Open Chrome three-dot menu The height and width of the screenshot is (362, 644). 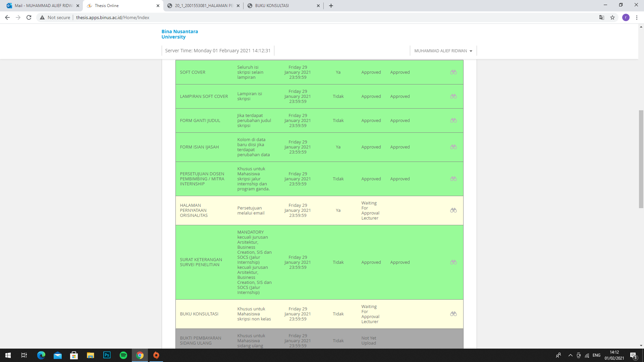(x=637, y=17)
